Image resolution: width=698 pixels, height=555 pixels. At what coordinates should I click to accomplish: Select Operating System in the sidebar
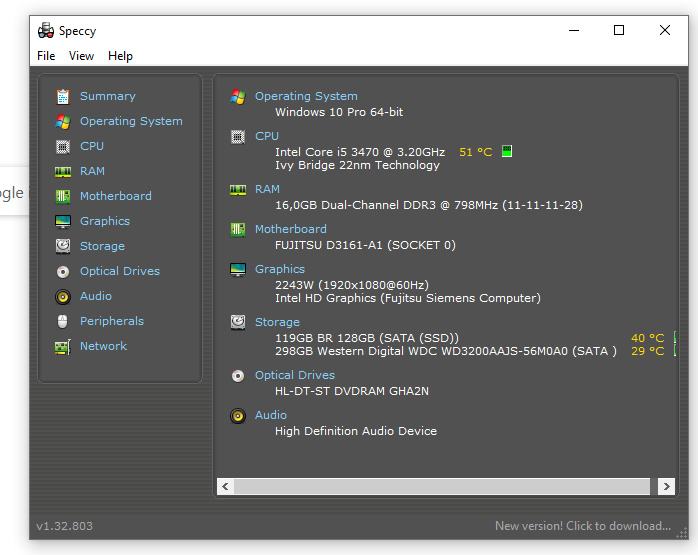tap(131, 121)
